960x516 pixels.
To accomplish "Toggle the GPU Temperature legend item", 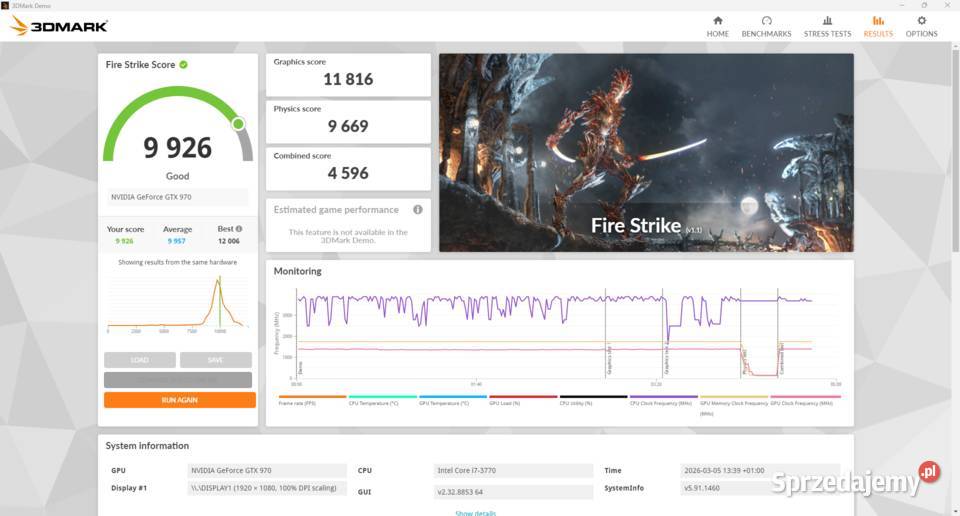I will pyautogui.click(x=445, y=402).
